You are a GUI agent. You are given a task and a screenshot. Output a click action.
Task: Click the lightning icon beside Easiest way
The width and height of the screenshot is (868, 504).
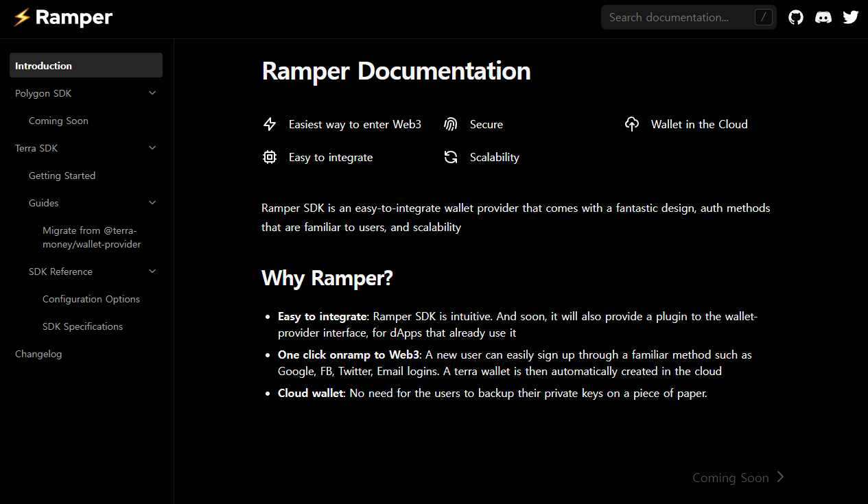270,124
